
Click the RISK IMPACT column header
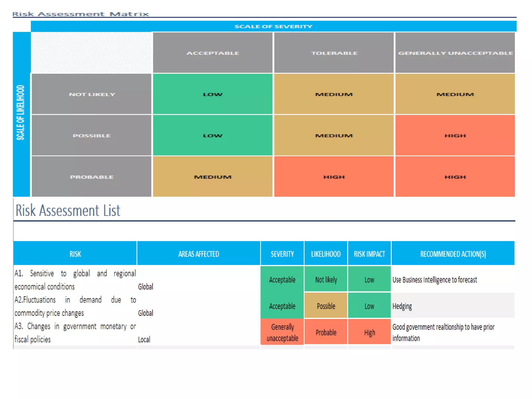(369, 254)
